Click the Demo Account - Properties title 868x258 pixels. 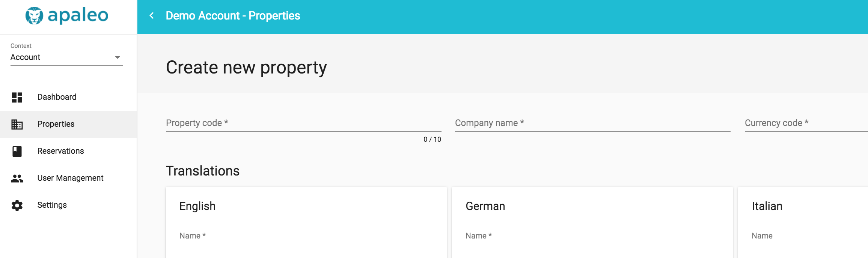pyautogui.click(x=233, y=16)
